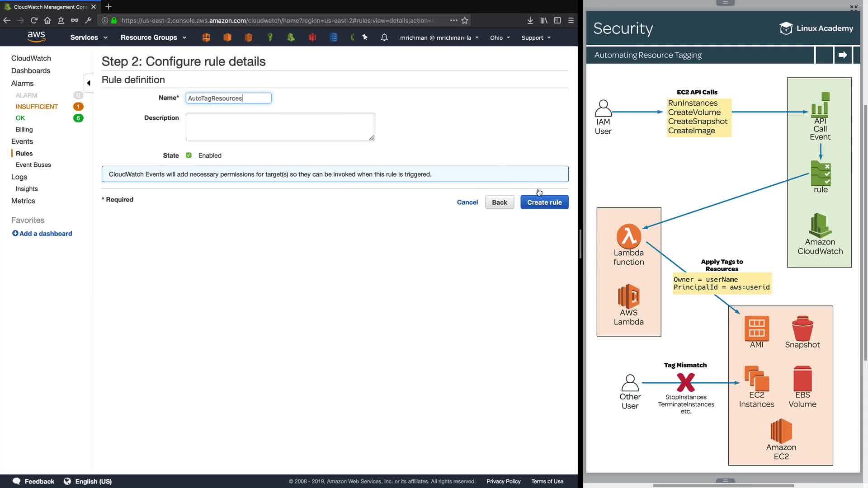The height and width of the screenshot is (488, 868).
Task: Open the Firefox hamburger menu
Action: [571, 20]
